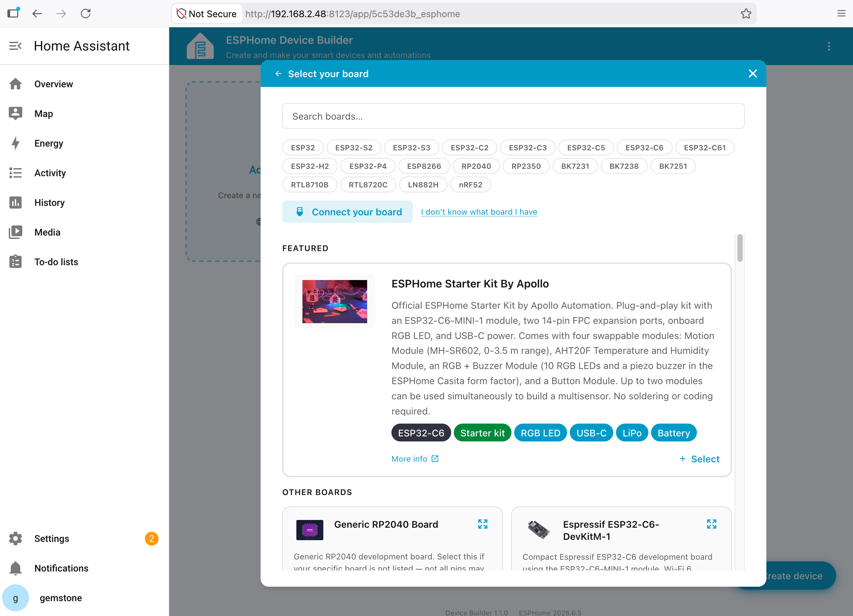
Task: Filter boards by ESP32-C6 chip filter
Action: [644, 148]
